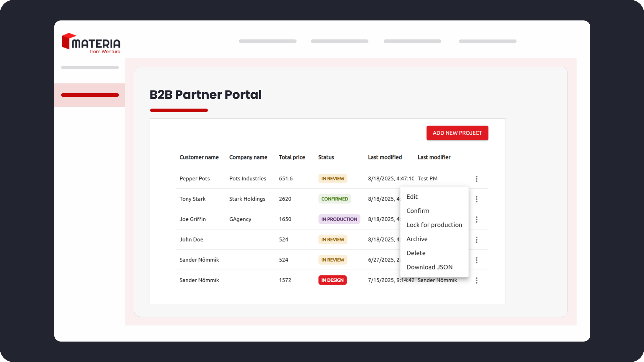Click the IN PRODUCTION status badge
644x362 pixels.
(339, 219)
